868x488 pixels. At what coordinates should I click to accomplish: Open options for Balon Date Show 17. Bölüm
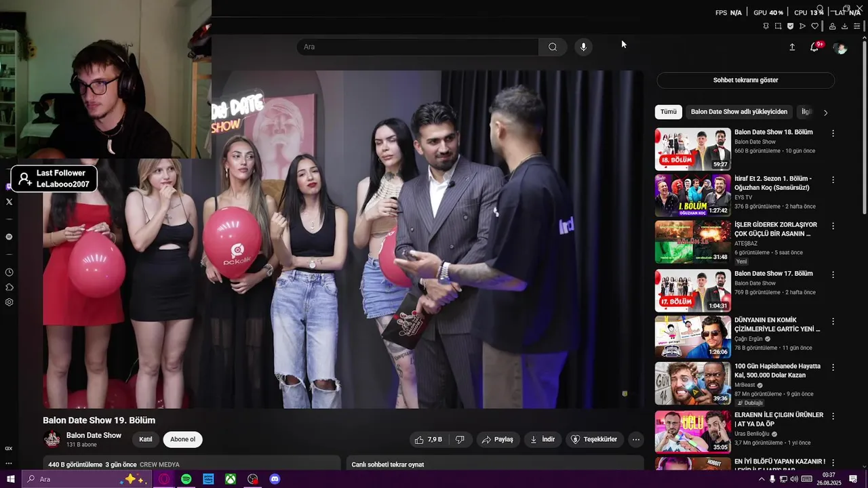pos(833,274)
